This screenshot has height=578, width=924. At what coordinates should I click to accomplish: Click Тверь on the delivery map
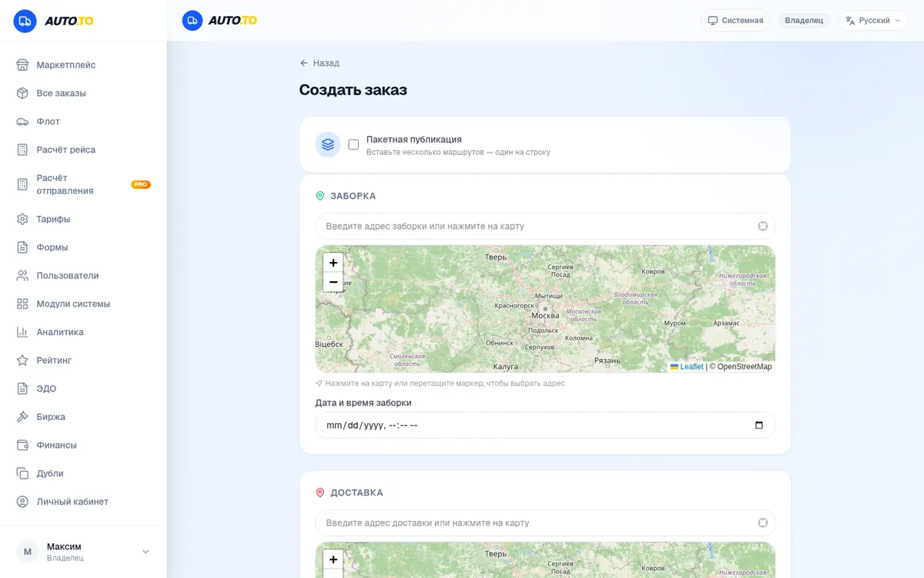pyautogui.click(x=496, y=553)
